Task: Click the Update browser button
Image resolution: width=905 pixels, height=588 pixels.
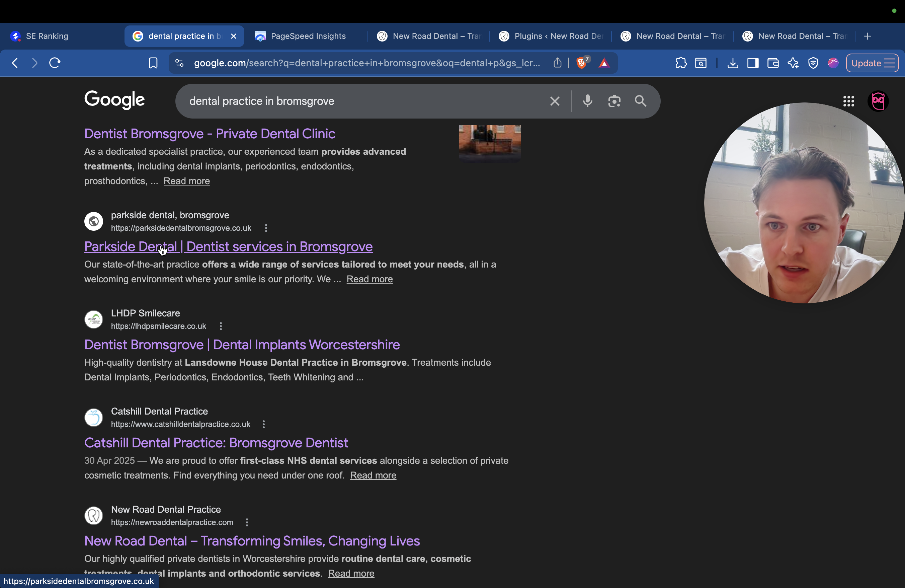Action: [x=872, y=63]
